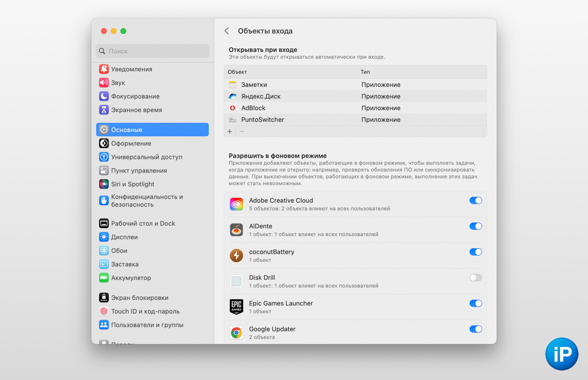Click the Epic Games Launcher icon
This screenshot has width=588, height=380.
pyautogui.click(x=236, y=307)
